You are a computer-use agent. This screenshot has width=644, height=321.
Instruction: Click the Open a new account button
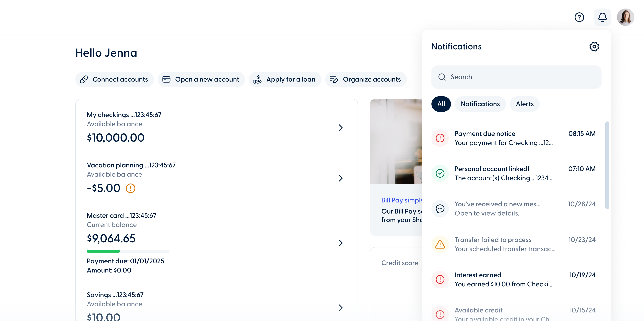coord(201,79)
